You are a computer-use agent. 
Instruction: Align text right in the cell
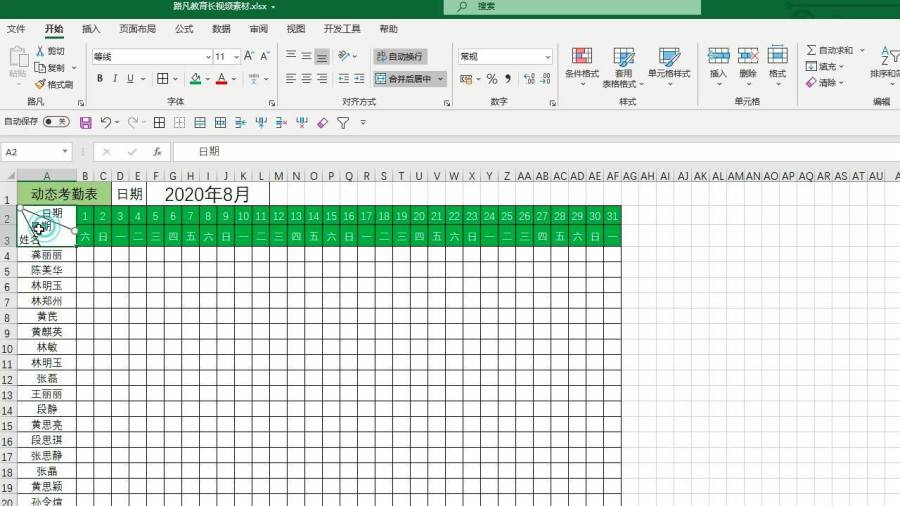[x=322, y=78]
